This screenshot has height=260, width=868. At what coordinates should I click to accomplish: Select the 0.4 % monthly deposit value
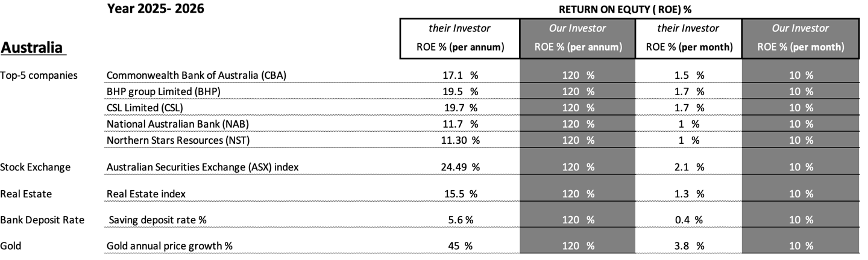click(688, 220)
